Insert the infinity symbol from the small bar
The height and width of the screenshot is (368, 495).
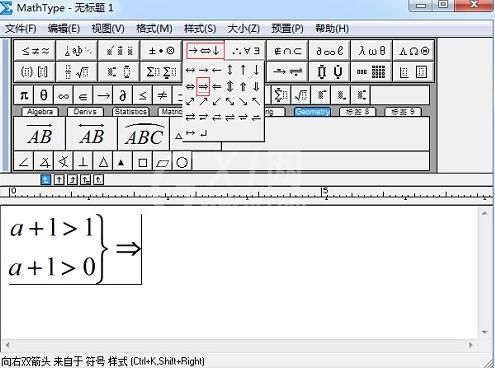[x=63, y=96]
